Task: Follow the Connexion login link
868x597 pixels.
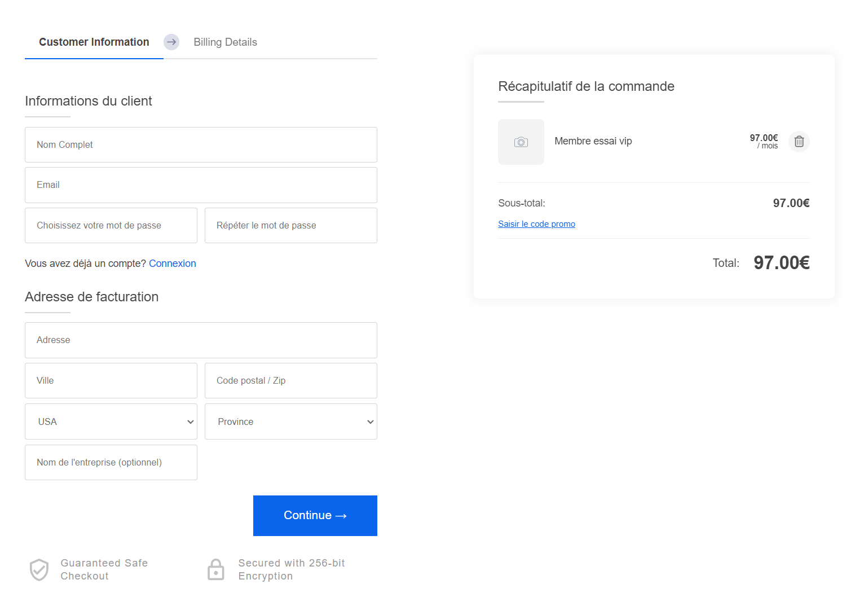Action: click(172, 264)
